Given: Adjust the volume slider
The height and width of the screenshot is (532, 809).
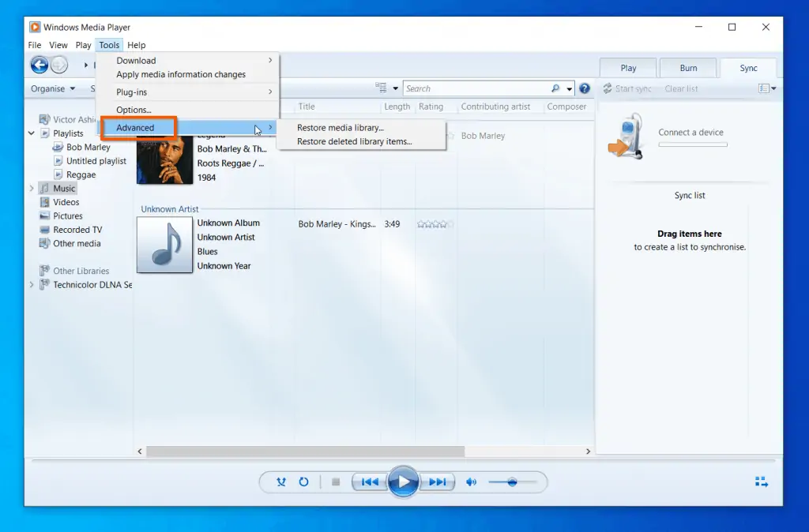Looking at the screenshot, I should point(513,481).
